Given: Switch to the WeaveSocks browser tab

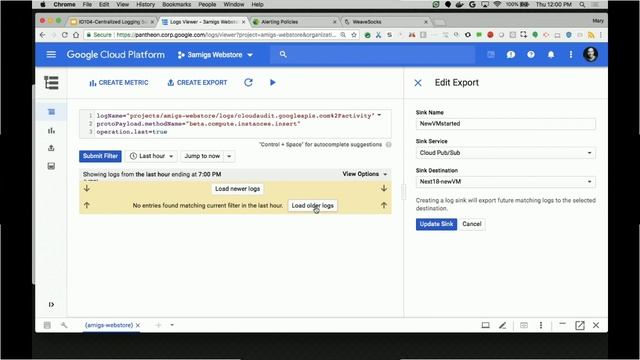Looking at the screenshot, I should click(x=385, y=22).
